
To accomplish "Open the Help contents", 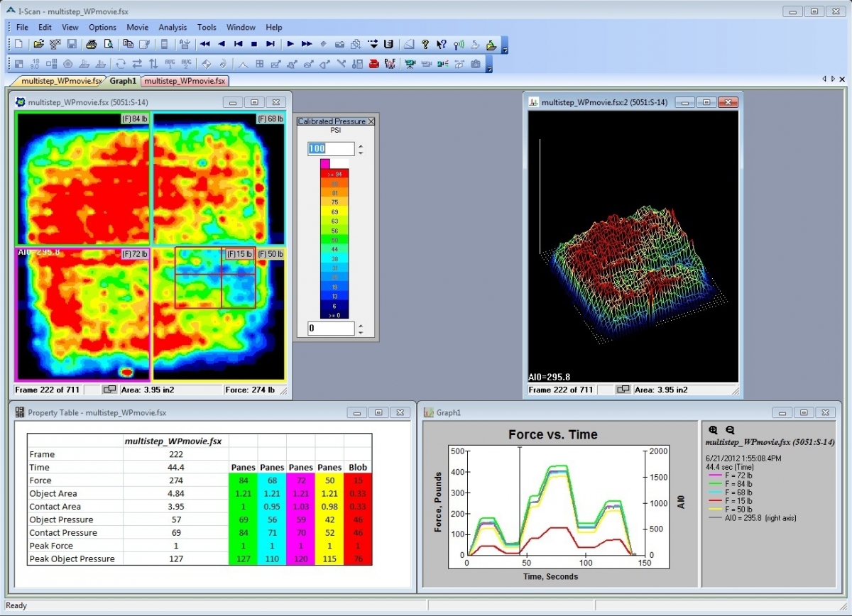I will [x=425, y=44].
